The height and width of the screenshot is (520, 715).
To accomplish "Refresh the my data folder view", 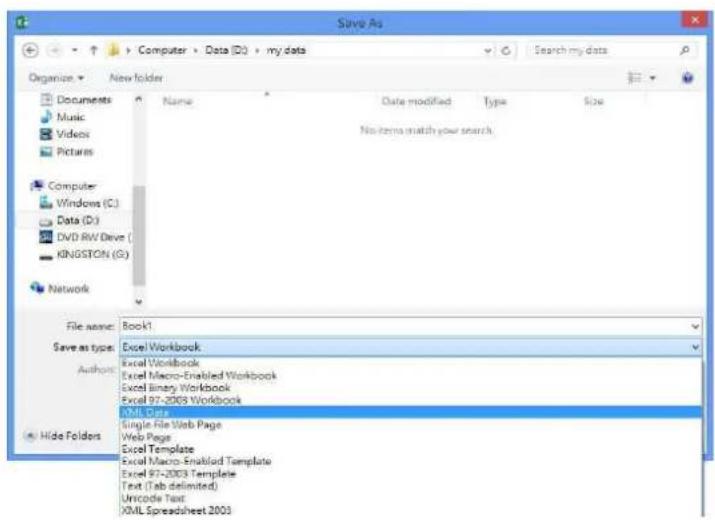I will pyautogui.click(x=506, y=50).
